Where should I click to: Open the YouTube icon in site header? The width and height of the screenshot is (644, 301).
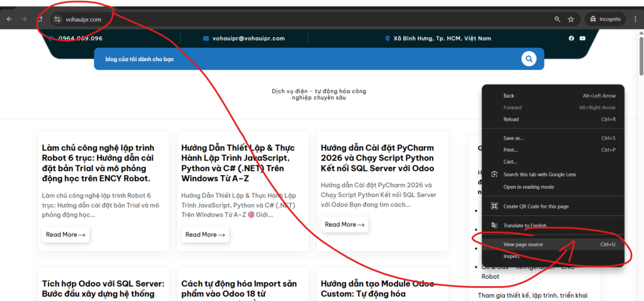tap(582, 38)
